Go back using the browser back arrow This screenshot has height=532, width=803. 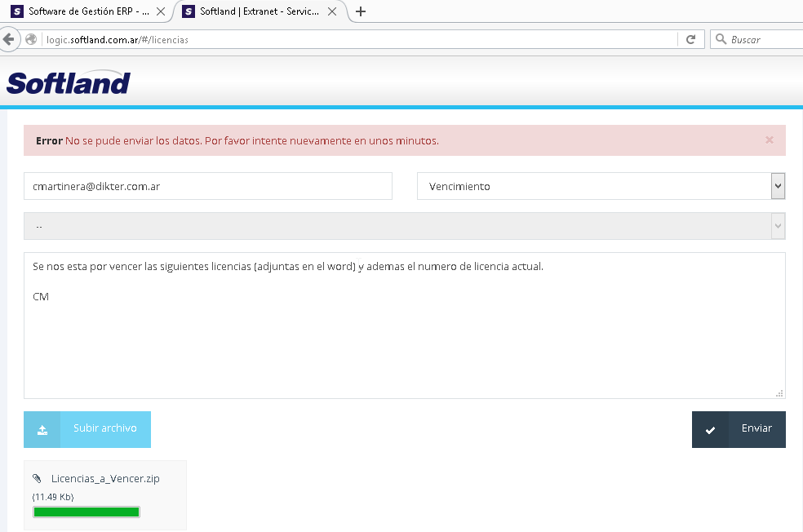[x=9, y=39]
